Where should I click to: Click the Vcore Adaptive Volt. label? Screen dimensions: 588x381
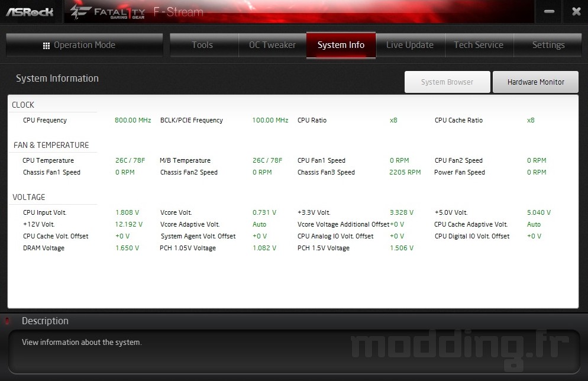tap(190, 225)
